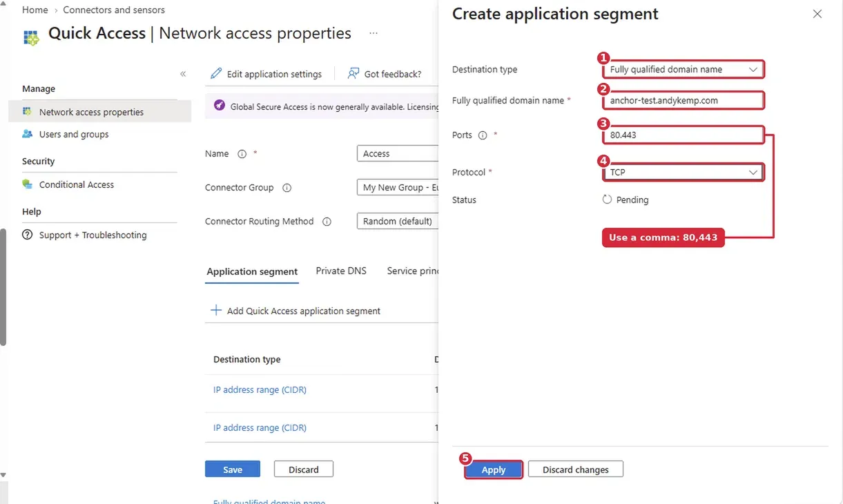This screenshot has width=843, height=504.
Task: Open the ellipsis more options in page header
Action: 374,33
